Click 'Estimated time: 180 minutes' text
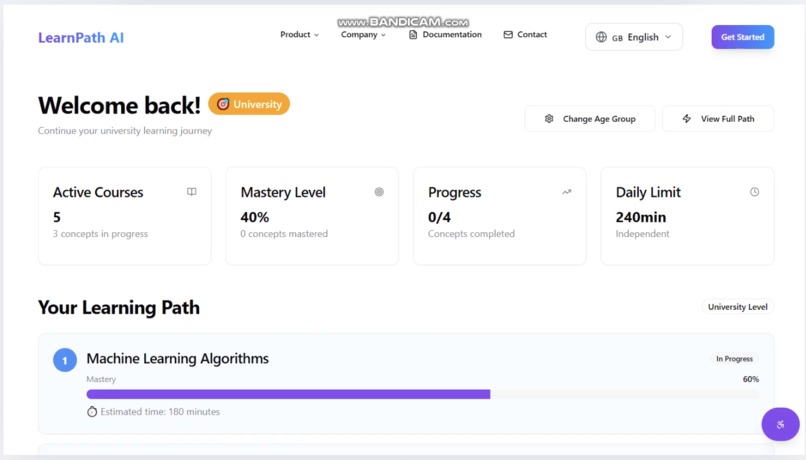 (x=160, y=412)
